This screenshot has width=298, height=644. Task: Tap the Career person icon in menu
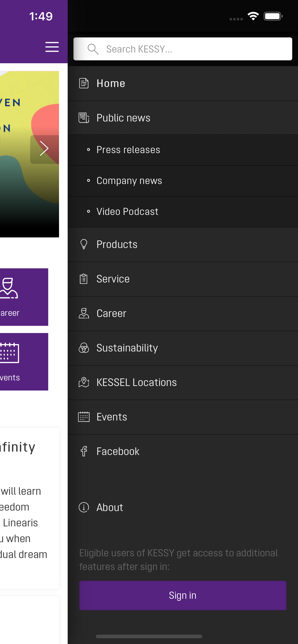pyautogui.click(x=84, y=313)
